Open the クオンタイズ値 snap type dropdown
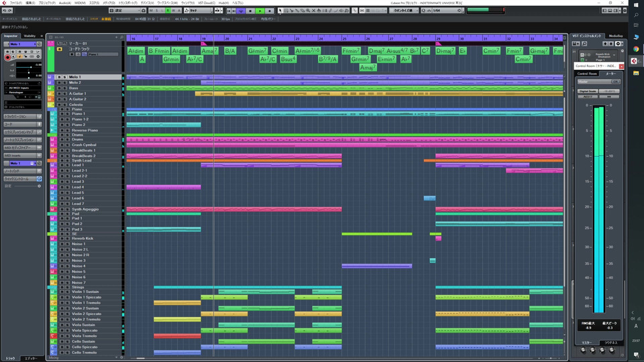Viewport: 644px width, 362px height. (404, 11)
